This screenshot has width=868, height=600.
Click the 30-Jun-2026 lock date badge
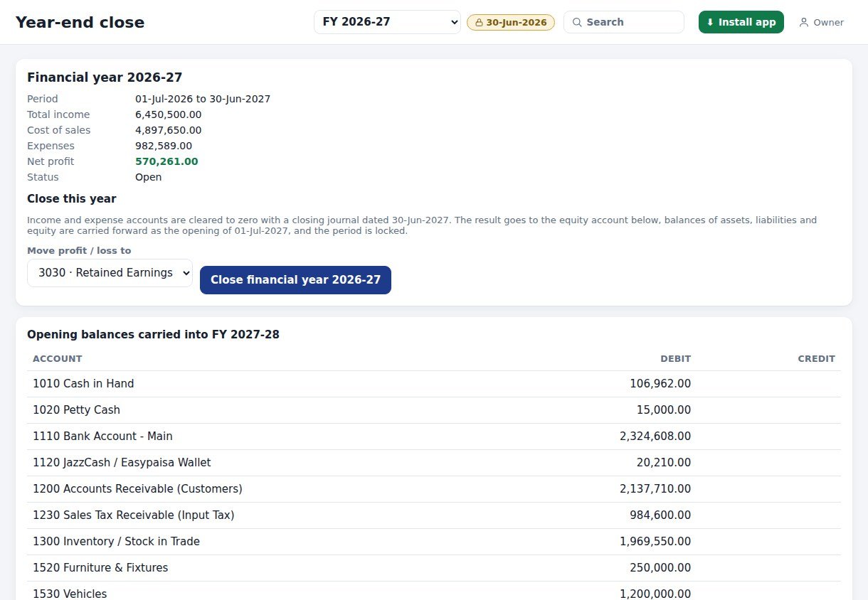pos(511,23)
